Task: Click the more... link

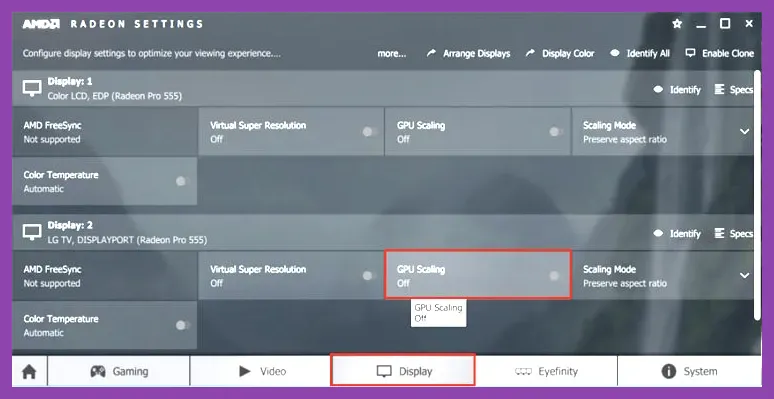Action: pyautogui.click(x=392, y=53)
